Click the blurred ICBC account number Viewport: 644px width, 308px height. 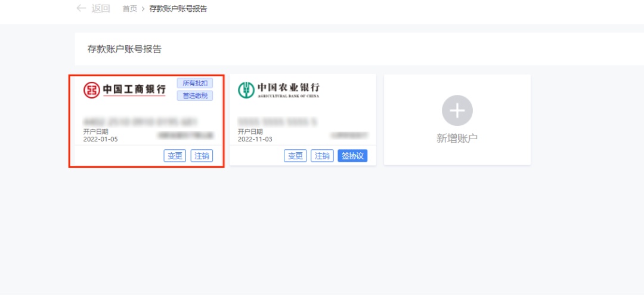[x=140, y=121]
